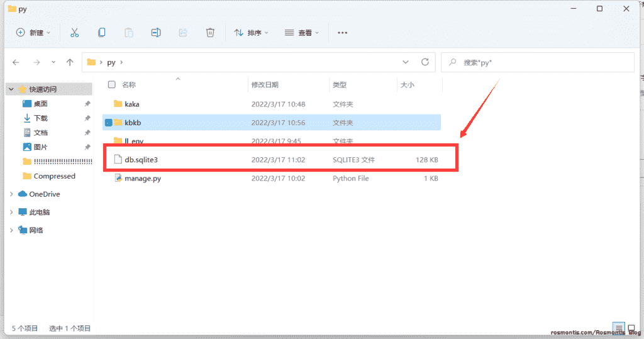Go back with the left arrow

(x=16, y=62)
